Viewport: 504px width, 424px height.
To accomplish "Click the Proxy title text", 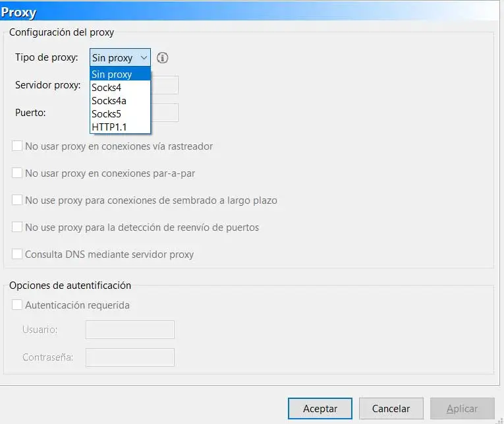I will coord(18,13).
